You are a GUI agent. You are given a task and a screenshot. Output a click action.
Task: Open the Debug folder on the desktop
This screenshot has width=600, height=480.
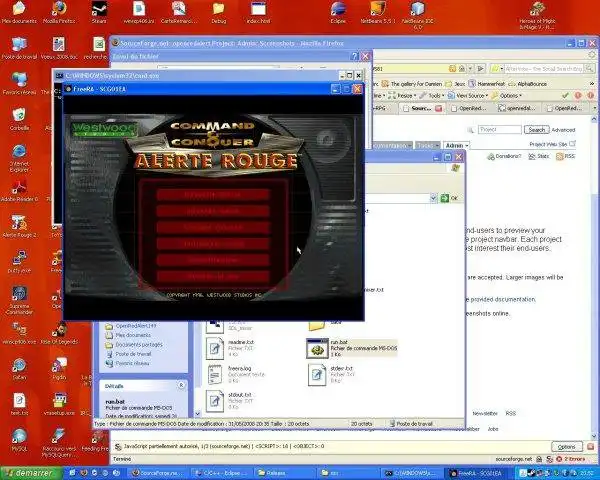218,11
